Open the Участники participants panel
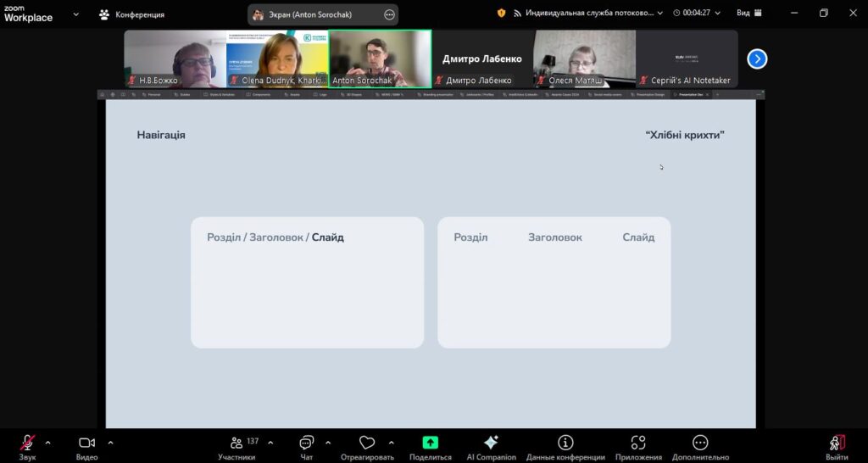The height and width of the screenshot is (463, 868). coord(236,443)
